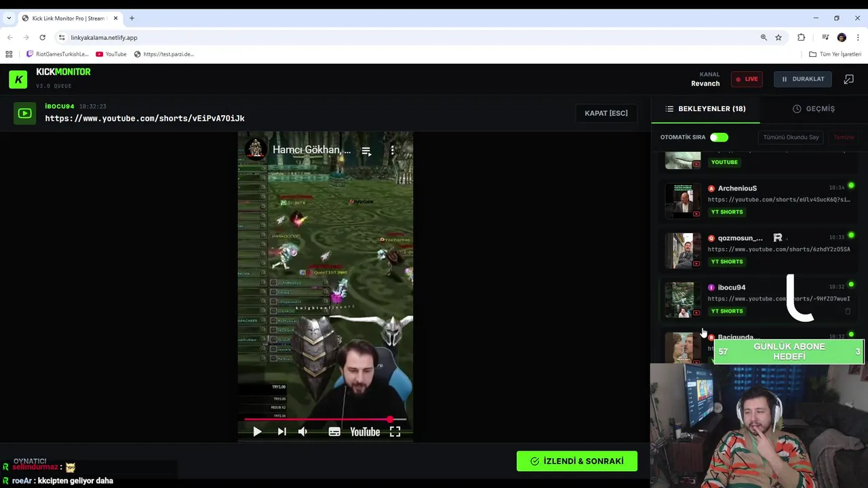Switch to the Geçmiş tab
The image size is (868, 488).
814,108
